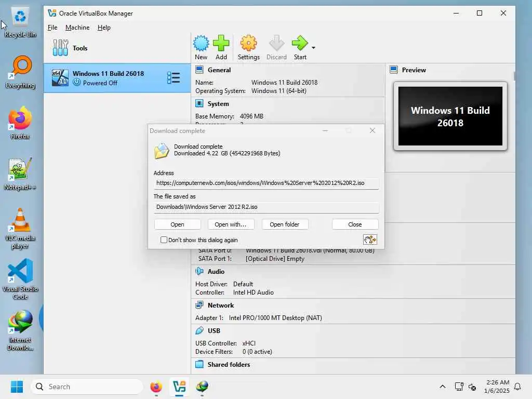The width and height of the screenshot is (532, 399).
Task: Click USB Controller xHCI text
Action: pos(225,343)
